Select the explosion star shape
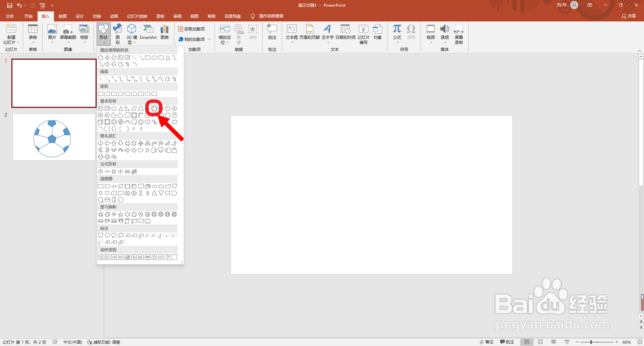The height and width of the screenshot is (346, 644). 101,214
